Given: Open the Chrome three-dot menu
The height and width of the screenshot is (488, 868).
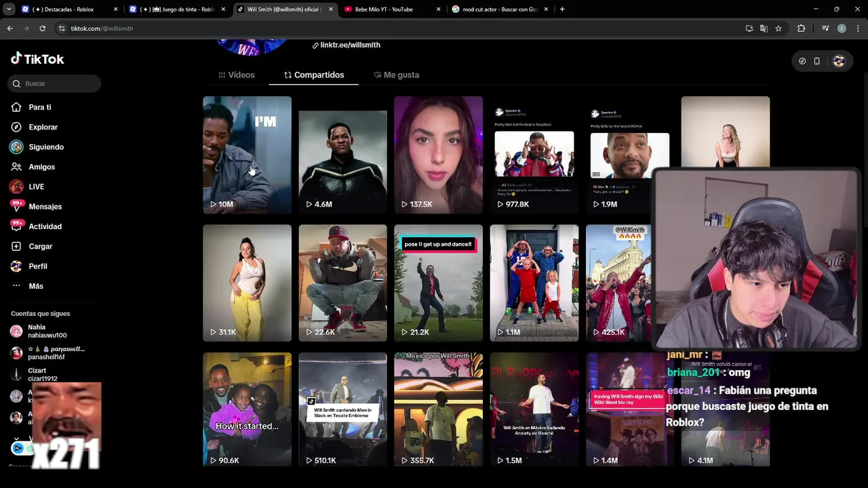Looking at the screenshot, I should [x=859, y=28].
